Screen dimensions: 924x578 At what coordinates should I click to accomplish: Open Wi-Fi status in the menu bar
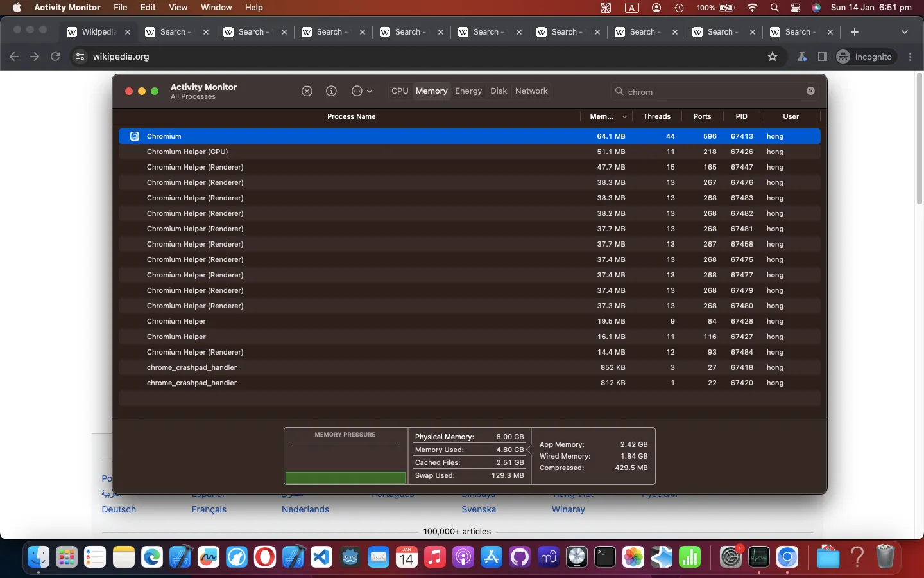tap(753, 8)
